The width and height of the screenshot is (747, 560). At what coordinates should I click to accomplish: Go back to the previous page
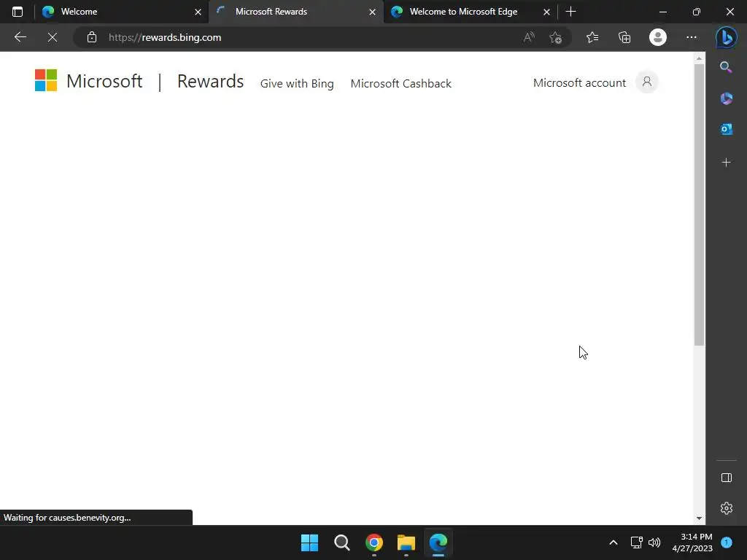(x=20, y=37)
